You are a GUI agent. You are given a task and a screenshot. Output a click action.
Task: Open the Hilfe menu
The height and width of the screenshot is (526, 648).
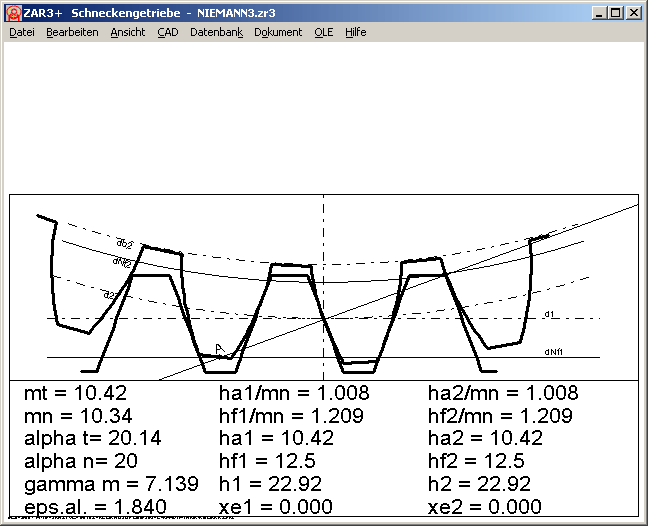pyautogui.click(x=355, y=32)
